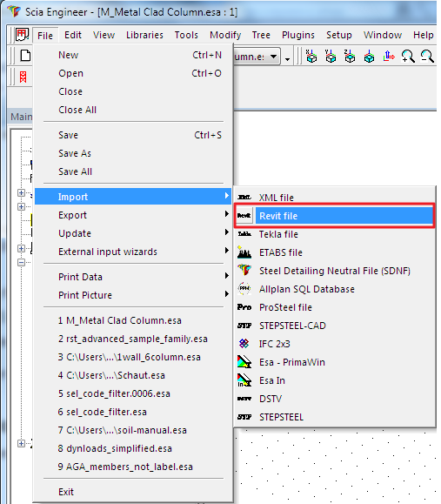
Task: Expand the first plus node in tree
Action: (x=21, y=193)
